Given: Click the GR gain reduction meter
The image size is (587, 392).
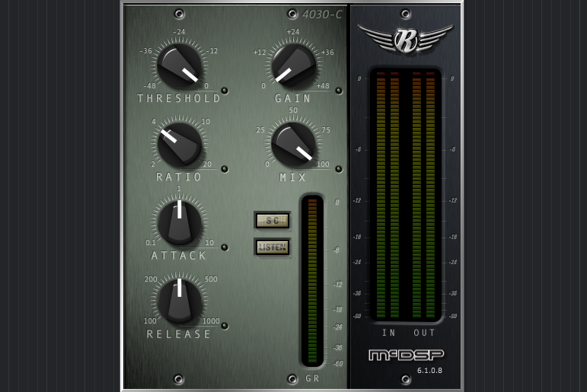Looking at the screenshot, I should [x=313, y=281].
